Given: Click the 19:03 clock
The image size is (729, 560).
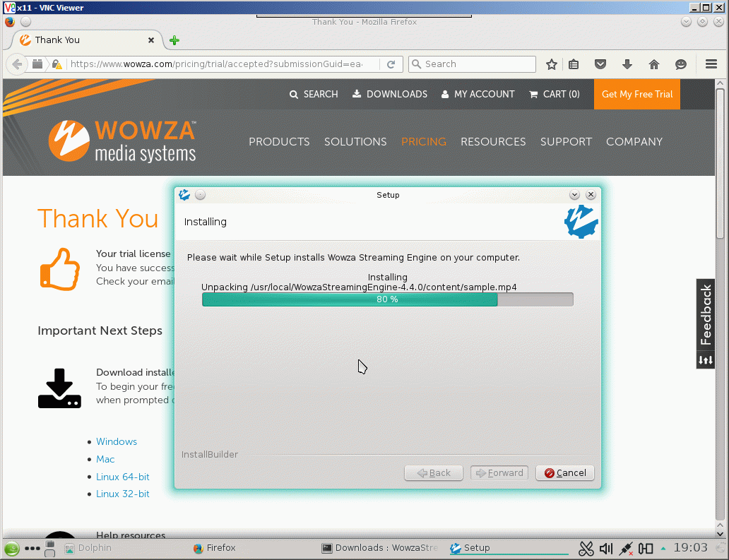Looking at the screenshot, I should 690,548.
